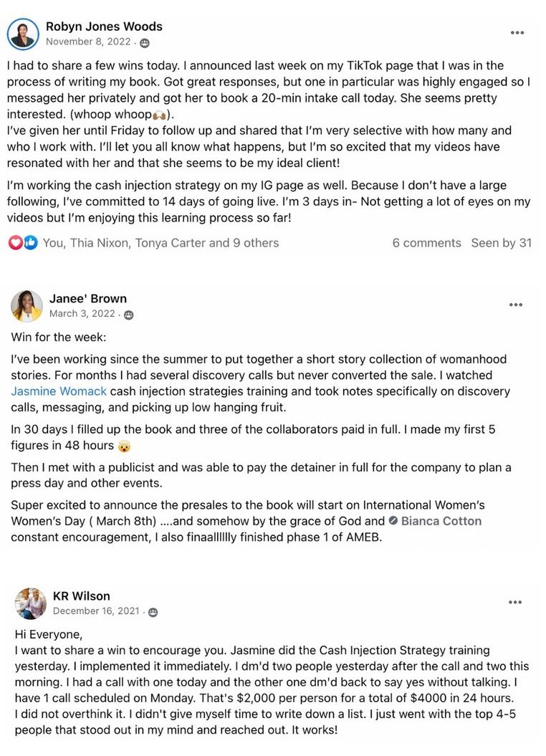Viewport: 546px width, 756px height.
Task: Open the KR Wilson profile name
Action: 81,596
